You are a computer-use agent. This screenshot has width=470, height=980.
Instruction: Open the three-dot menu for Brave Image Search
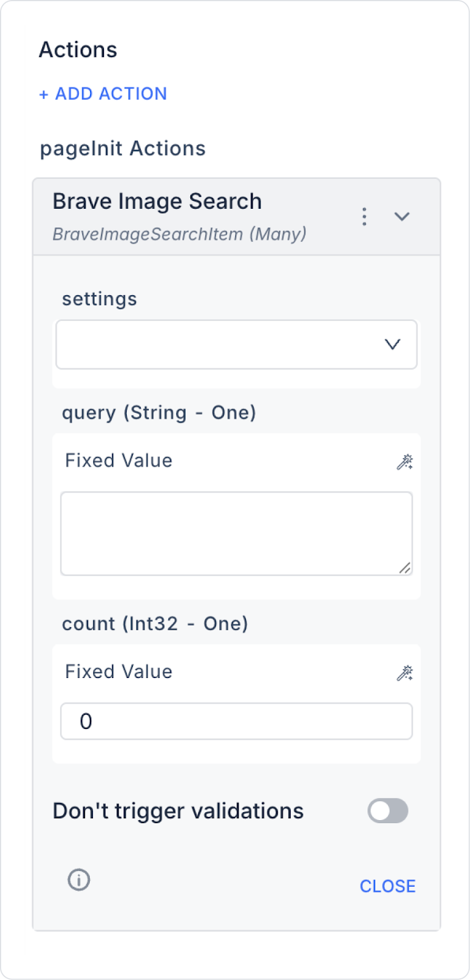364,216
